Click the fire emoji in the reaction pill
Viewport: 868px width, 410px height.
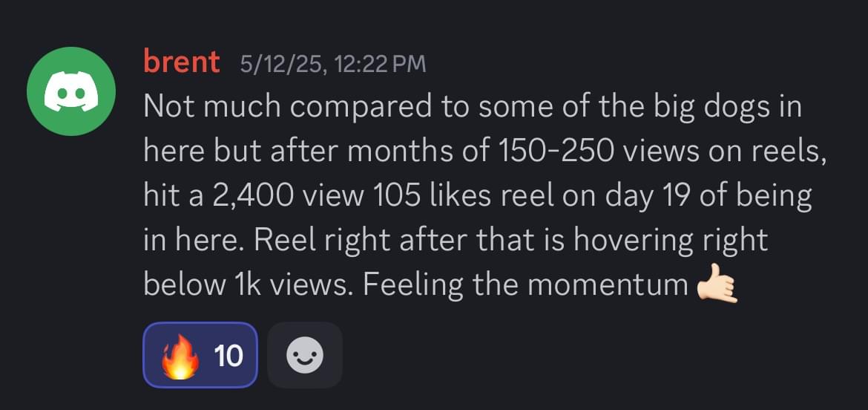(x=180, y=357)
